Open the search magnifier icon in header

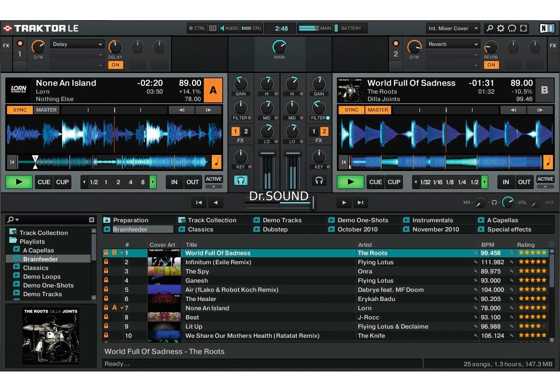pyautogui.click(x=490, y=28)
